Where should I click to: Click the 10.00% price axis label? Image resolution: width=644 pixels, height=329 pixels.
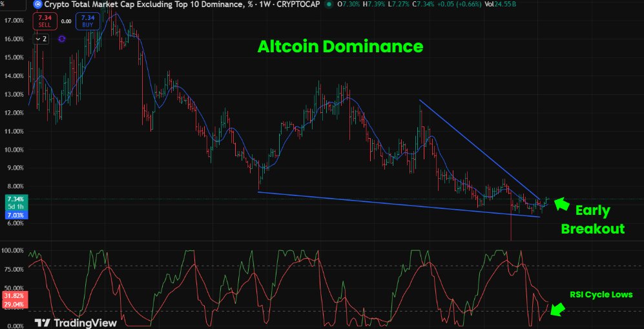pyautogui.click(x=14, y=150)
